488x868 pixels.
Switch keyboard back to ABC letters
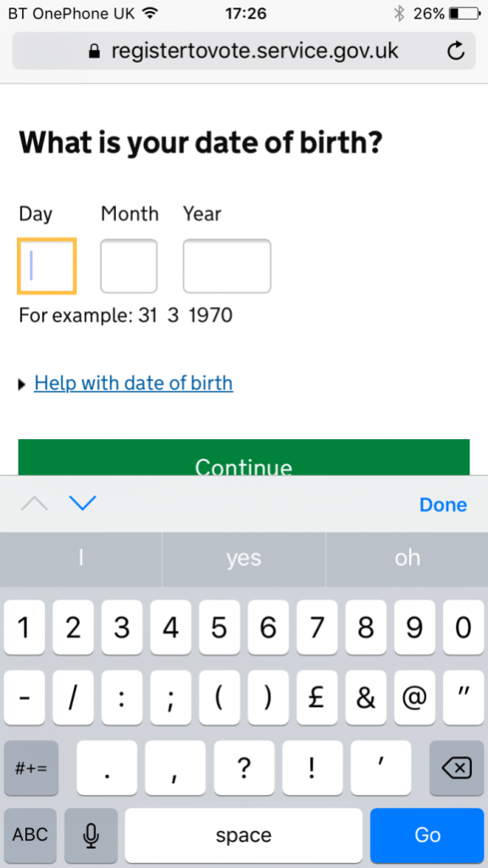click(x=30, y=835)
